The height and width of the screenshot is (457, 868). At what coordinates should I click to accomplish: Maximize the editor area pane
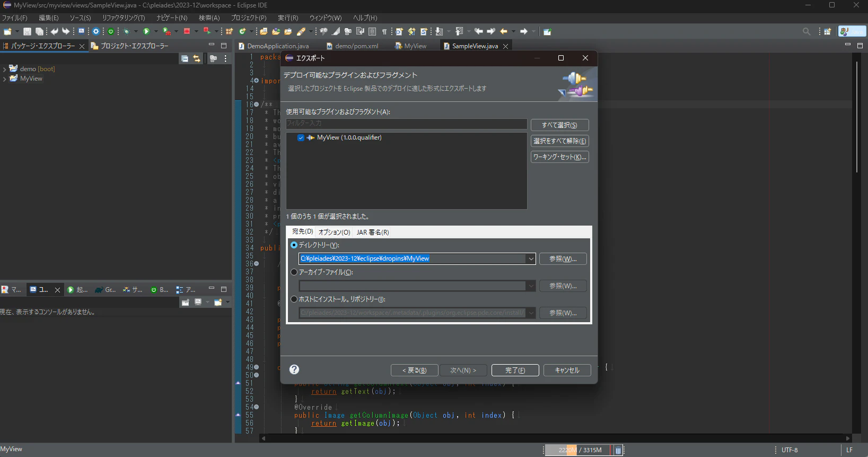(860, 46)
